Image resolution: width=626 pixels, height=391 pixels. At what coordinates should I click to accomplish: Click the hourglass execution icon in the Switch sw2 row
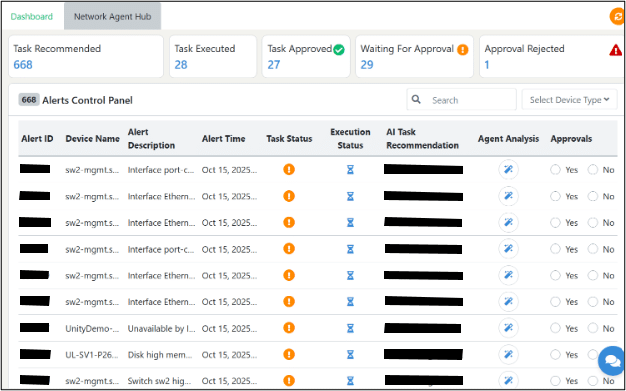click(x=350, y=381)
